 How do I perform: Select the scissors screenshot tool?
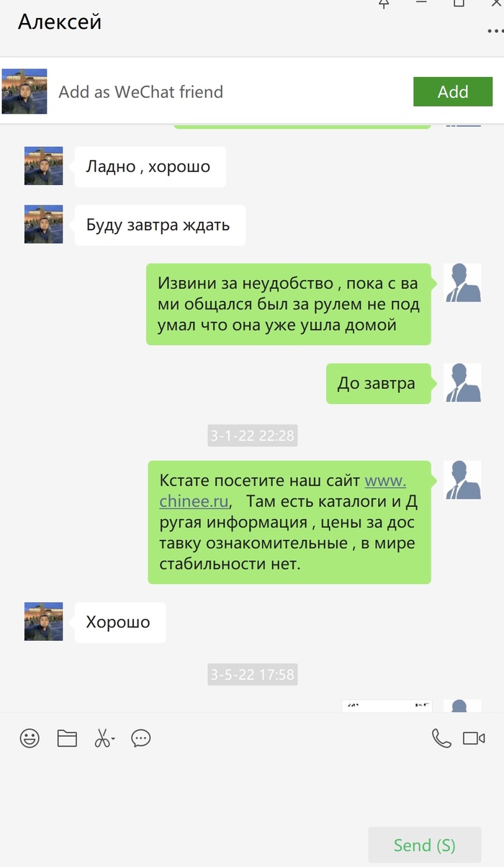102,738
